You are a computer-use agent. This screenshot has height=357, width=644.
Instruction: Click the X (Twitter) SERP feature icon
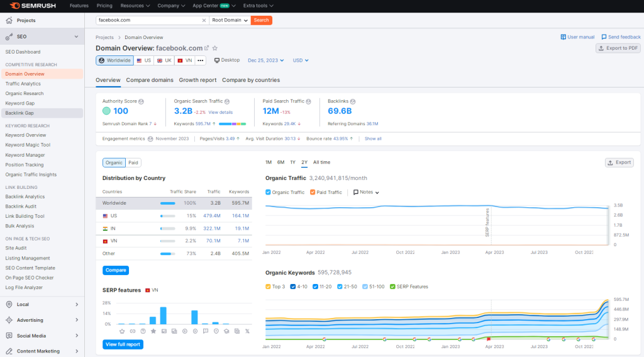point(247,331)
